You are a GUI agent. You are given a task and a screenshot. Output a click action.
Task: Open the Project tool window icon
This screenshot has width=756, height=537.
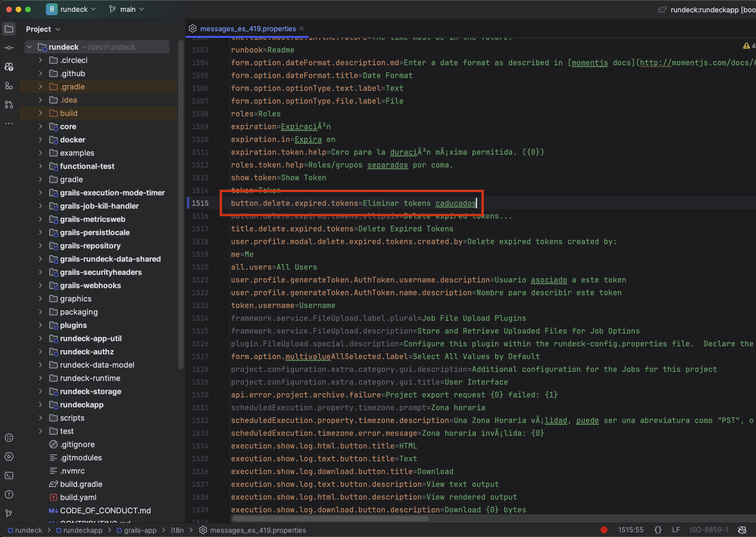[9, 29]
